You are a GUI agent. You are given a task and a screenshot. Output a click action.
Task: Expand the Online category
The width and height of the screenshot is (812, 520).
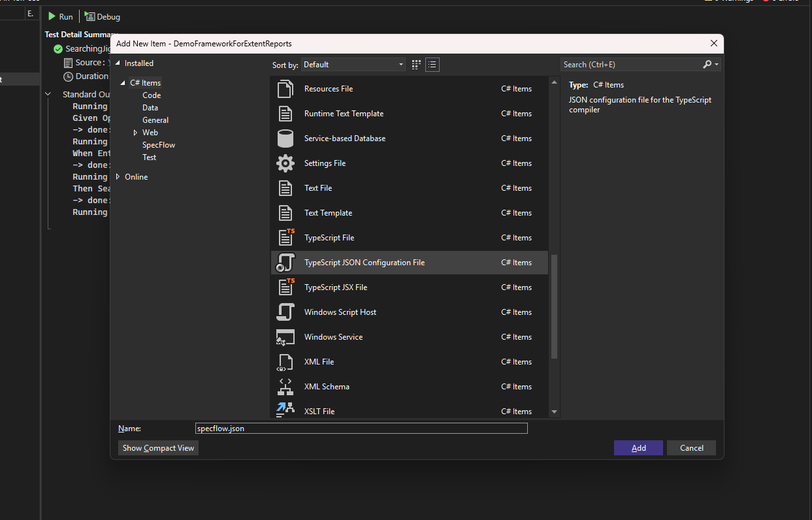118,177
